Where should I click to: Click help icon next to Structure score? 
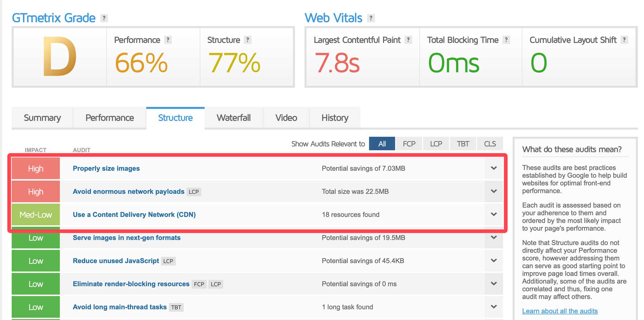(247, 40)
